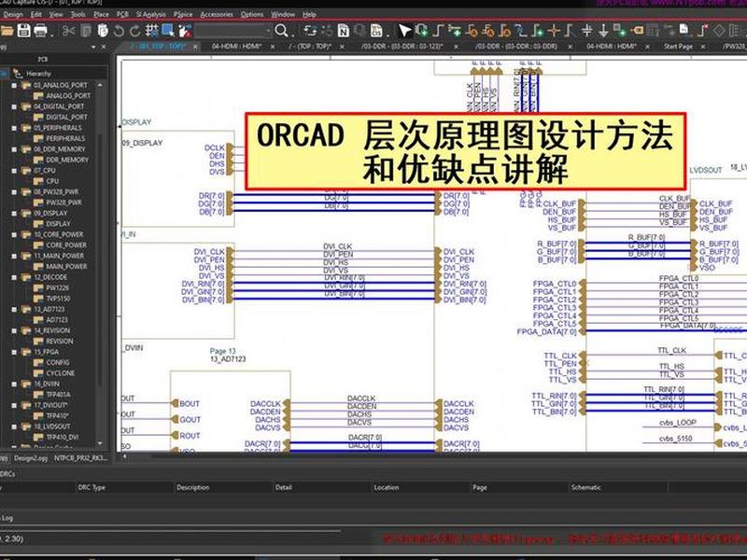Click the annotate N icon
This screenshot has width=747, height=560.
pyautogui.click(x=343, y=31)
